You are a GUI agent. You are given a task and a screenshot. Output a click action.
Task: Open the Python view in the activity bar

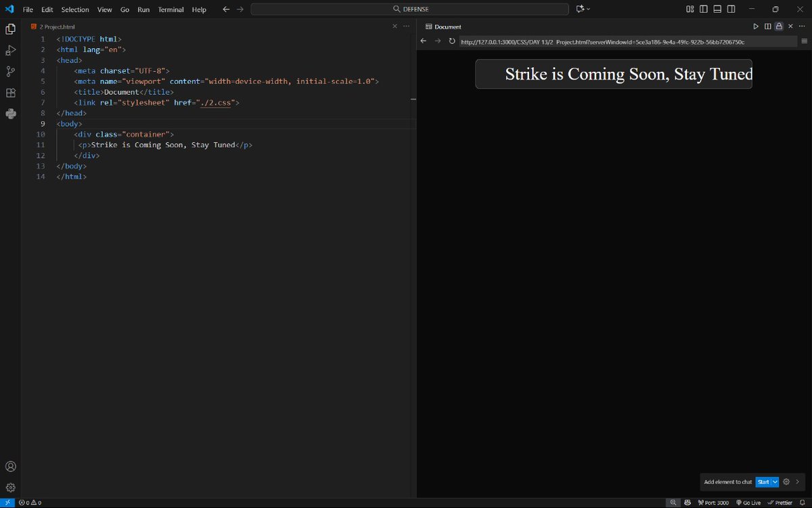(x=10, y=114)
